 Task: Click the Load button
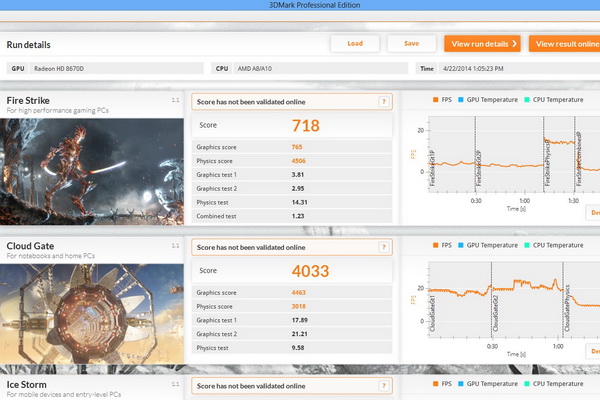355,44
